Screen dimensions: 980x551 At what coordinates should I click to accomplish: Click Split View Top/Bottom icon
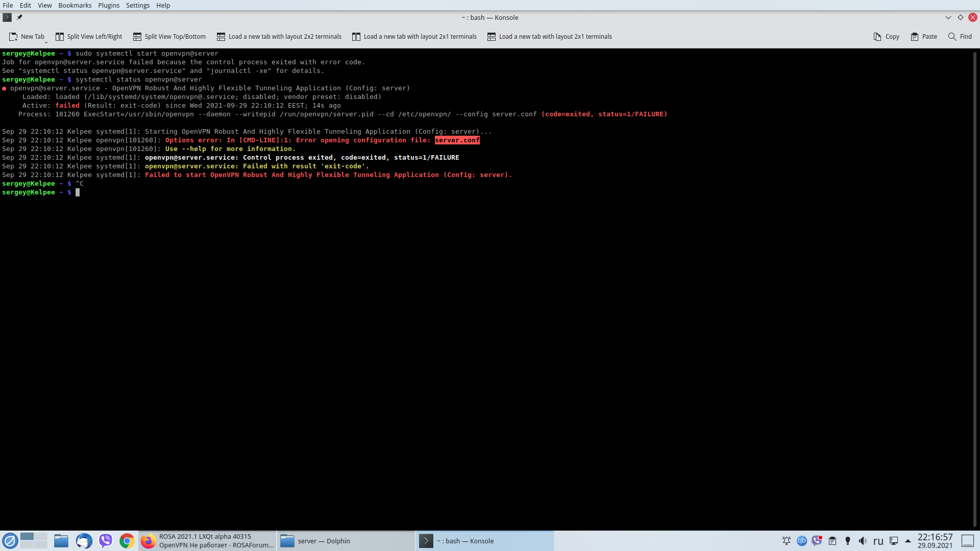[137, 37]
